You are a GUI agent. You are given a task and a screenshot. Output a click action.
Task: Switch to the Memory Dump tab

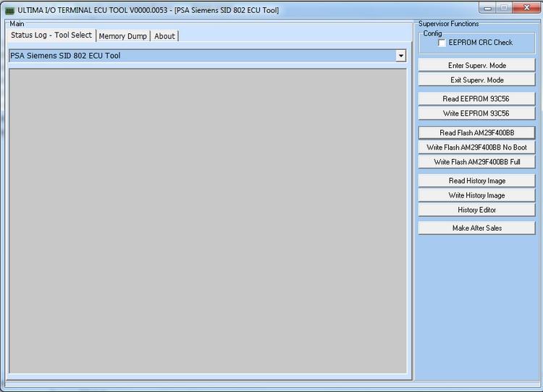pos(123,36)
